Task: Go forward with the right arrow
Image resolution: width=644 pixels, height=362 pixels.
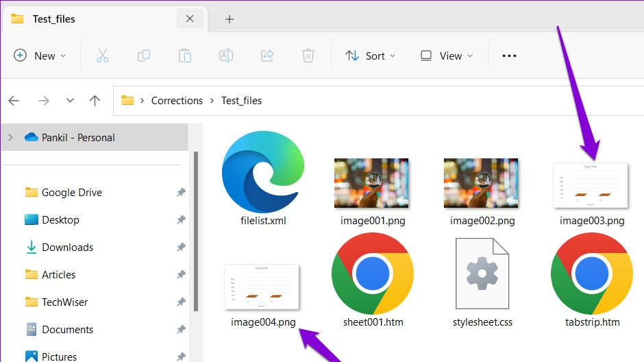Action: click(x=44, y=101)
